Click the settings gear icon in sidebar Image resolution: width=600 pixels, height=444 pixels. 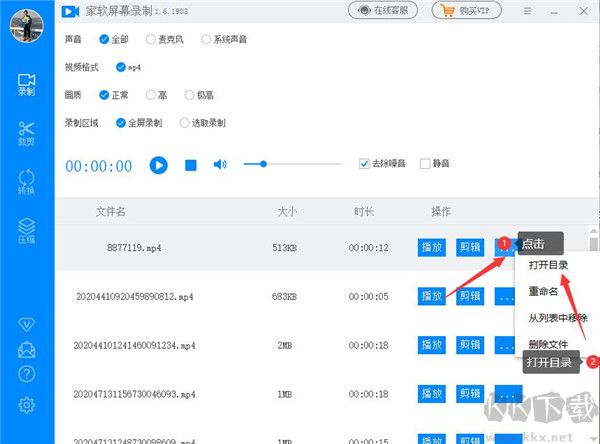(27, 404)
